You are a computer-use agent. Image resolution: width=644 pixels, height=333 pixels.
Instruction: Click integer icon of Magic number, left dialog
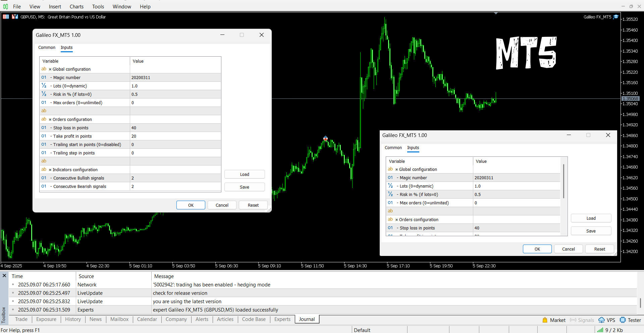pyautogui.click(x=44, y=77)
